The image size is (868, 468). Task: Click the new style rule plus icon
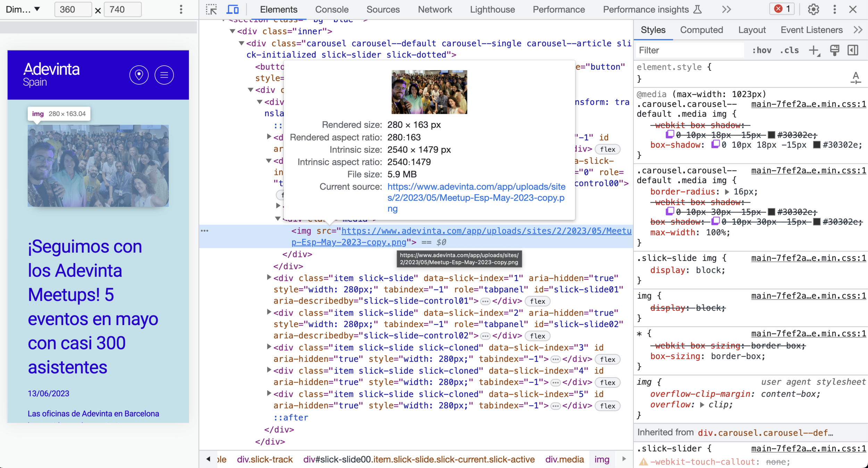pos(813,50)
